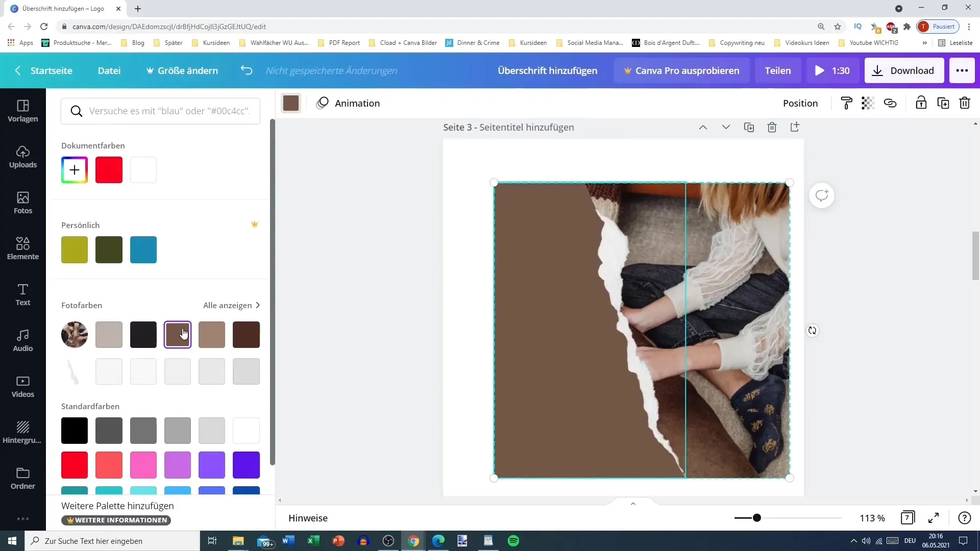Toggle page collapse using up arrow icon

point(703,127)
